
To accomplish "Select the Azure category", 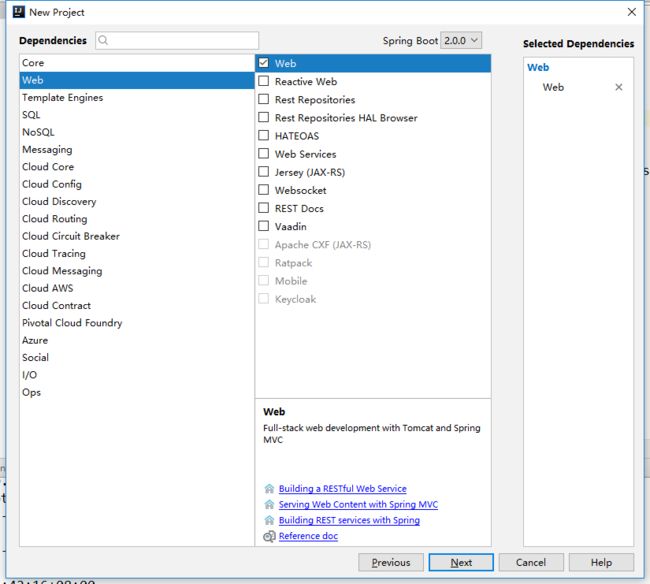I will tap(137, 340).
